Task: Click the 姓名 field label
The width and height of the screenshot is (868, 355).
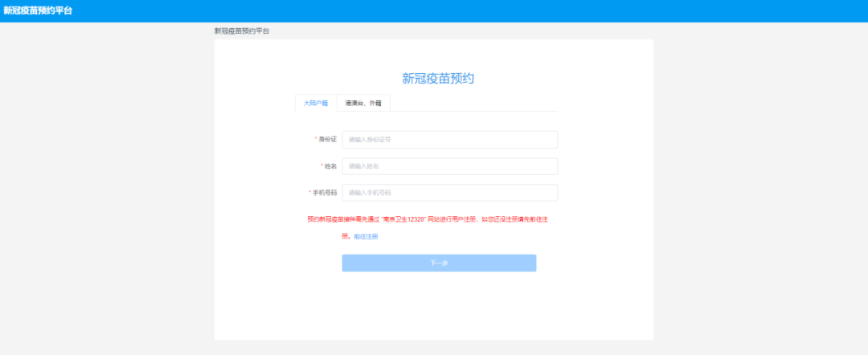Action: (x=330, y=166)
